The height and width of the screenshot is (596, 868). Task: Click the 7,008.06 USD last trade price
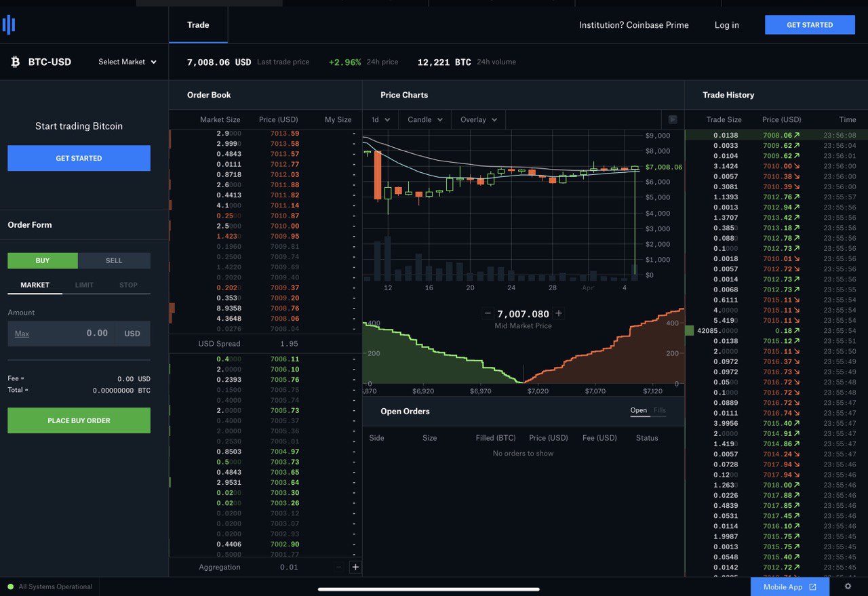click(x=219, y=62)
